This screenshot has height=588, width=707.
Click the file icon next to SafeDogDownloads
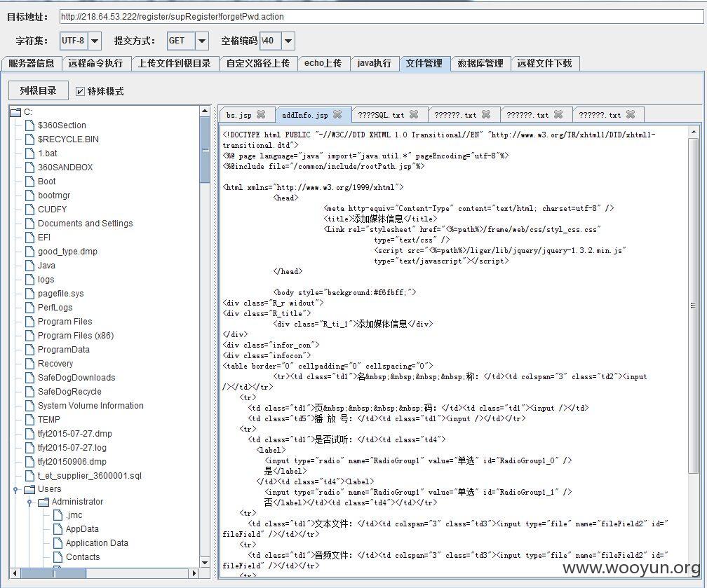point(29,377)
